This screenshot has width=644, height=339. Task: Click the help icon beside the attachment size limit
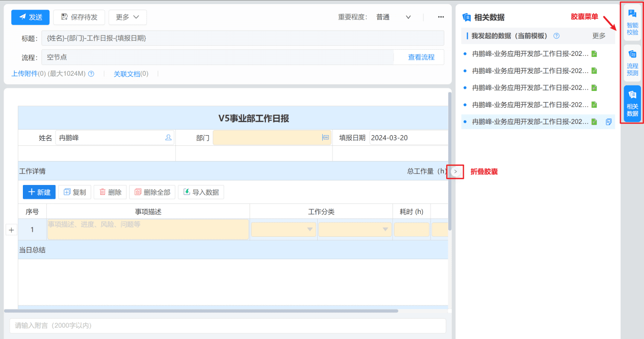point(91,74)
